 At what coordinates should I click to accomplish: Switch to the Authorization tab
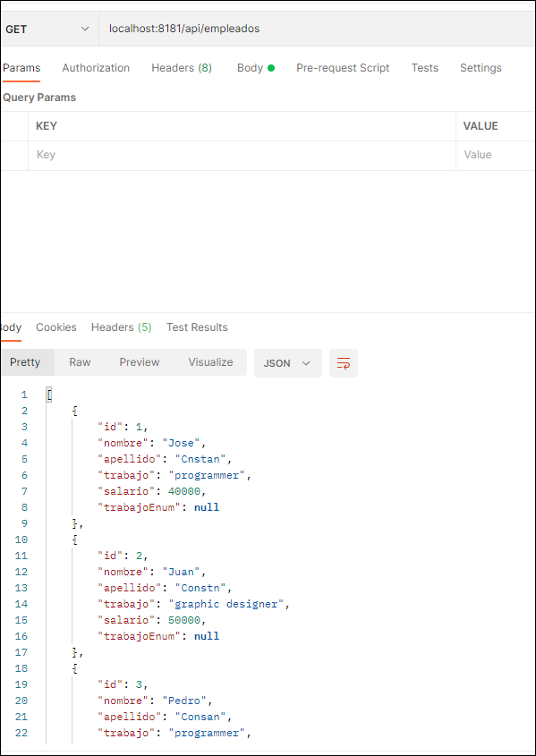(x=95, y=67)
